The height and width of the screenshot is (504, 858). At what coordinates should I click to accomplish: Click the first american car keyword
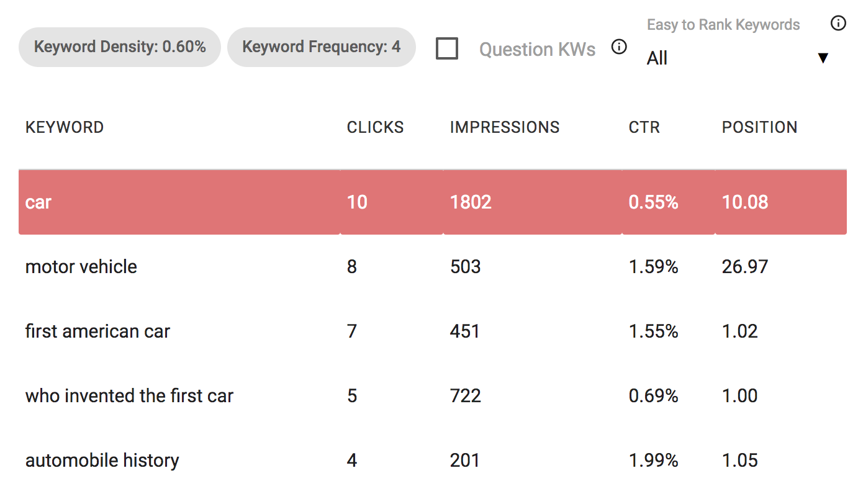coord(97,331)
